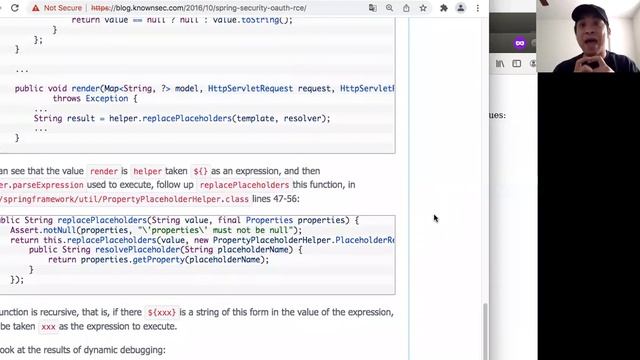Screen dimensions: 640x360
Task: Click the webcam video thumbnail
Action: pyautogui.click(x=588, y=36)
